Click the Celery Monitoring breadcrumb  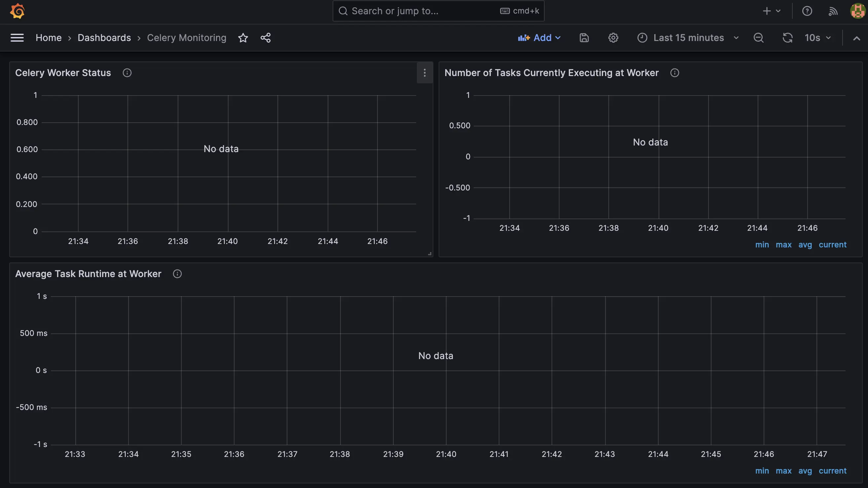(x=187, y=38)
